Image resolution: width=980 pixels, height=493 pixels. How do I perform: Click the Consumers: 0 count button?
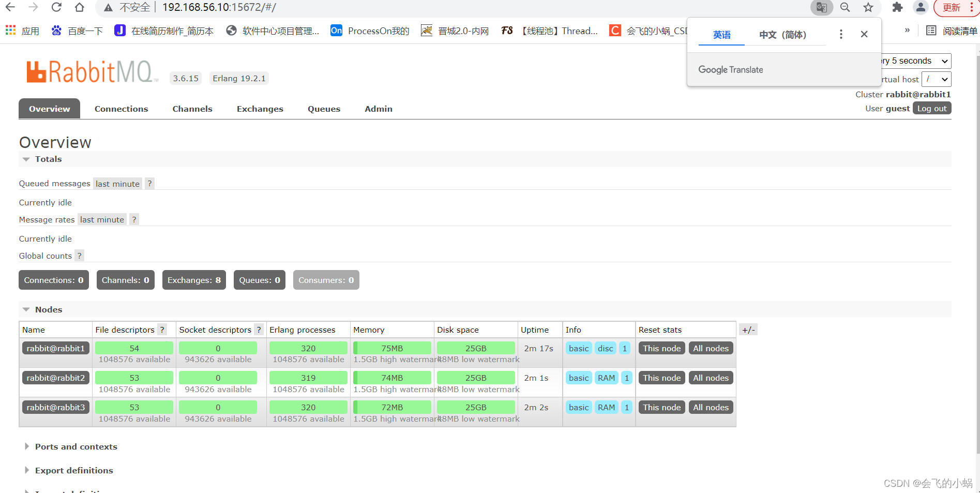click(x=326, y=280)
